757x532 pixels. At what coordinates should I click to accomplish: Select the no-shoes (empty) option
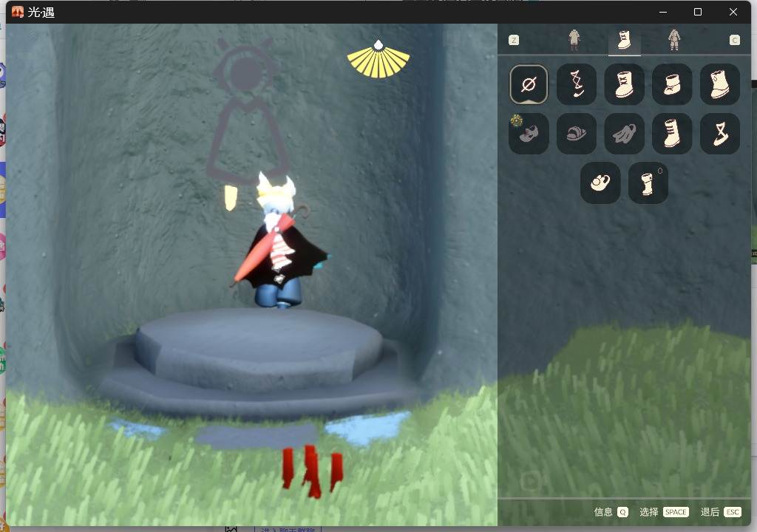[529, 84]
